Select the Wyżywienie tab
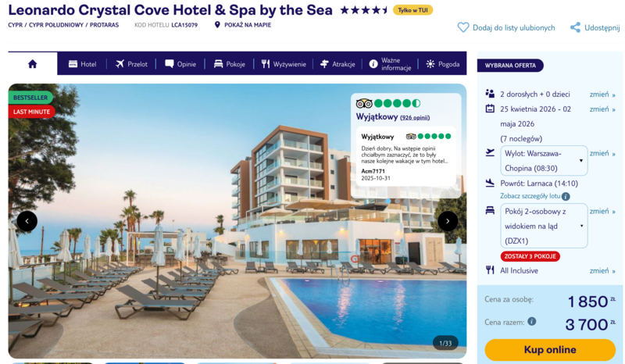 coord(284,64)
